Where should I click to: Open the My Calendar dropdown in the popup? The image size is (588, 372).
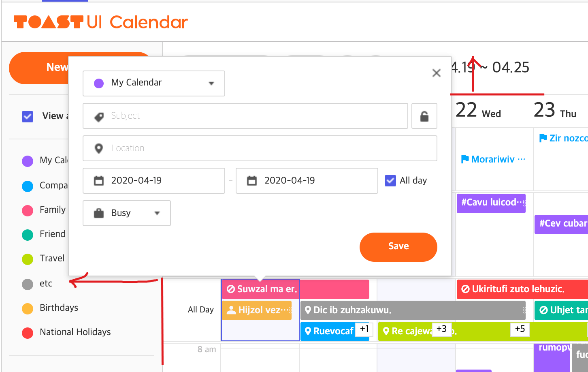point(211,83)
